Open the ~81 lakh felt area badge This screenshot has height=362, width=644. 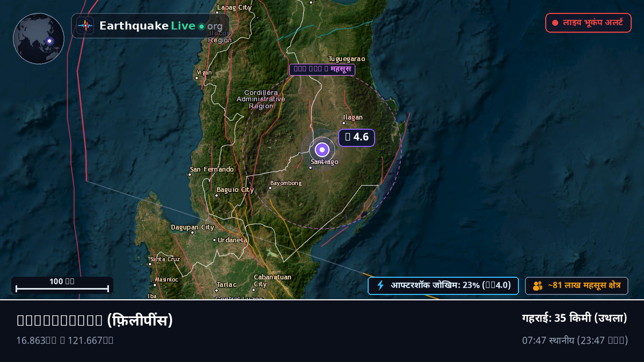point(576,286)
